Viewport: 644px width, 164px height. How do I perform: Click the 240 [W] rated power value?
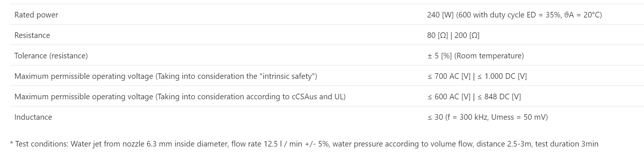click(440, 15)
